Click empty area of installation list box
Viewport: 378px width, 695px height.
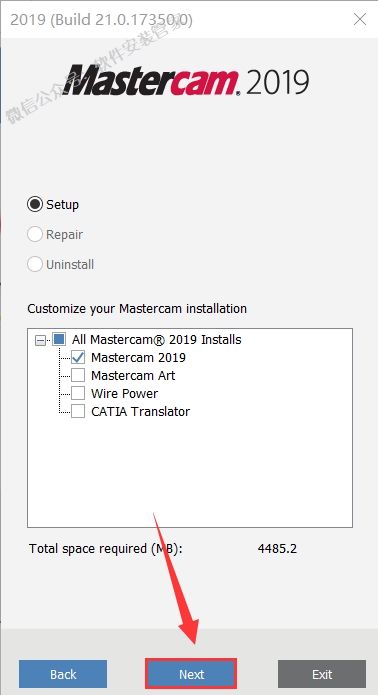(x=190, y=472)
